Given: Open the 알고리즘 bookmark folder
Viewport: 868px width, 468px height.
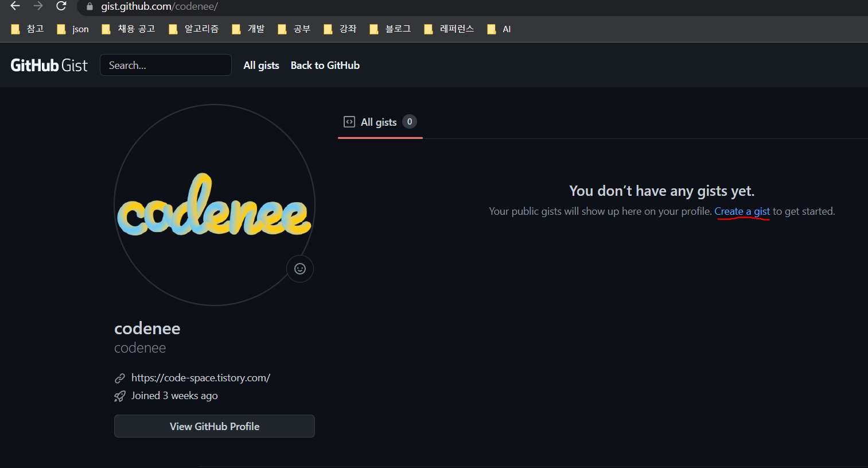Looking at the screenshot, I should pos(194,29).
